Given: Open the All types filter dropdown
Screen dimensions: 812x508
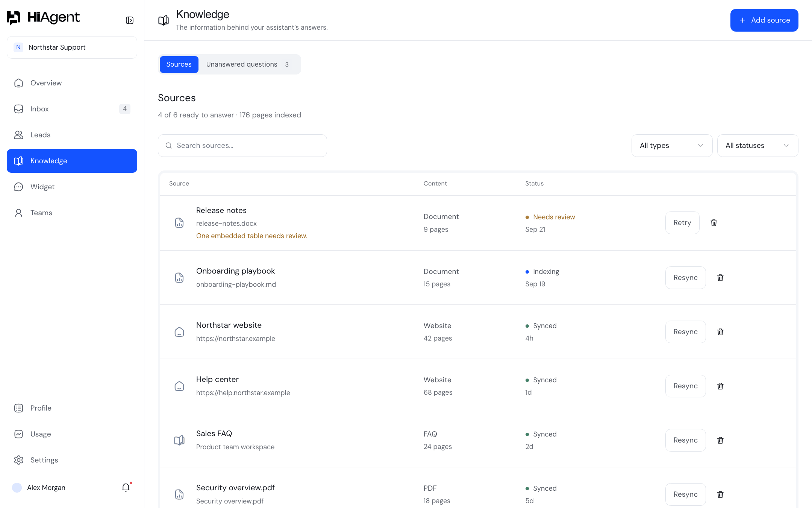Looking at the screenshot, I should tap(672, 146).
